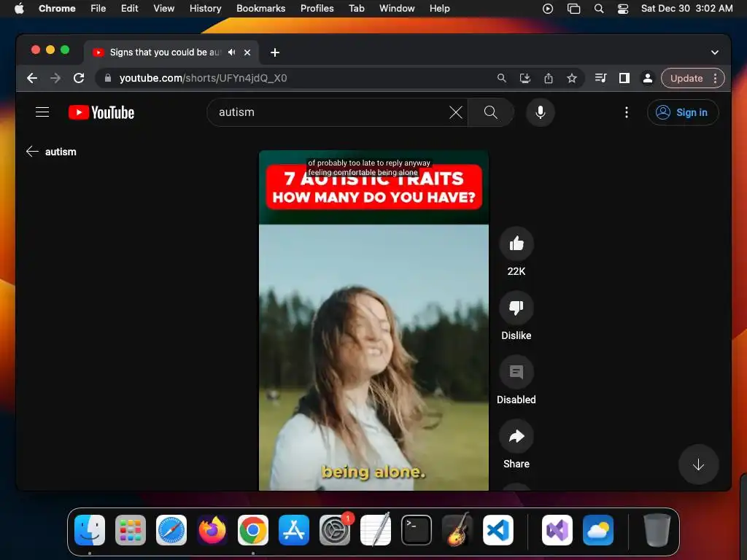Go to next short with down arrow
Screen dimensions: 747x560
tap(698, 464)
